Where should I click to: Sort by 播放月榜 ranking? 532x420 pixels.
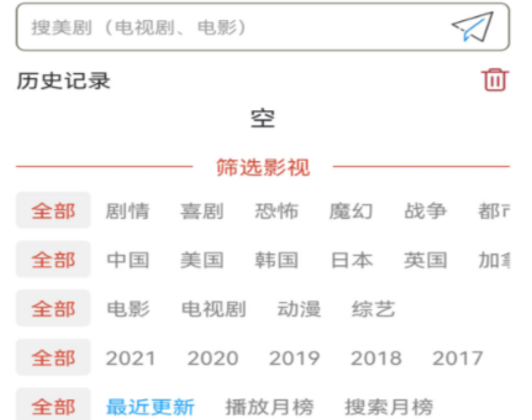[x=269, y=407]
